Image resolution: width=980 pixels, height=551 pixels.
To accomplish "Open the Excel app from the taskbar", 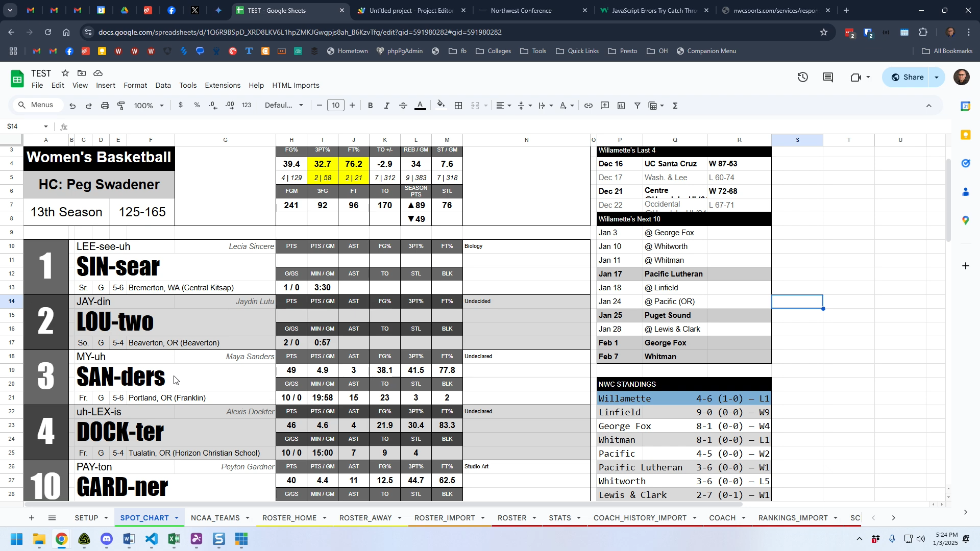I will [174, 539].
